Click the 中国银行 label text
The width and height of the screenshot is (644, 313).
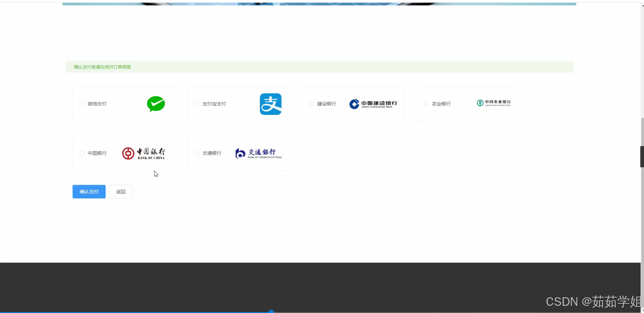pos(97,153)
